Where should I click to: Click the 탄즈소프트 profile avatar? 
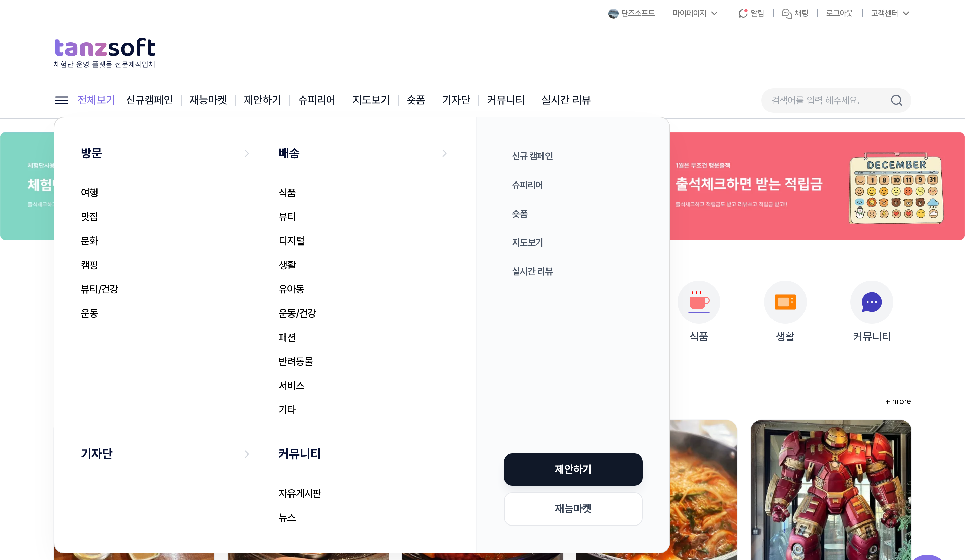(x=613, y=13)
